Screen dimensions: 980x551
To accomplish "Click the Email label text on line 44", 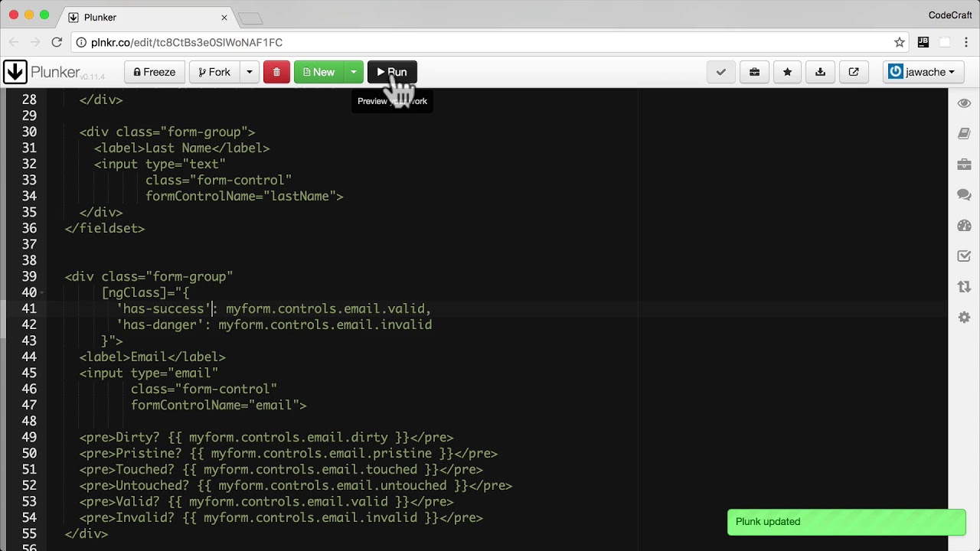I will 149,357.
